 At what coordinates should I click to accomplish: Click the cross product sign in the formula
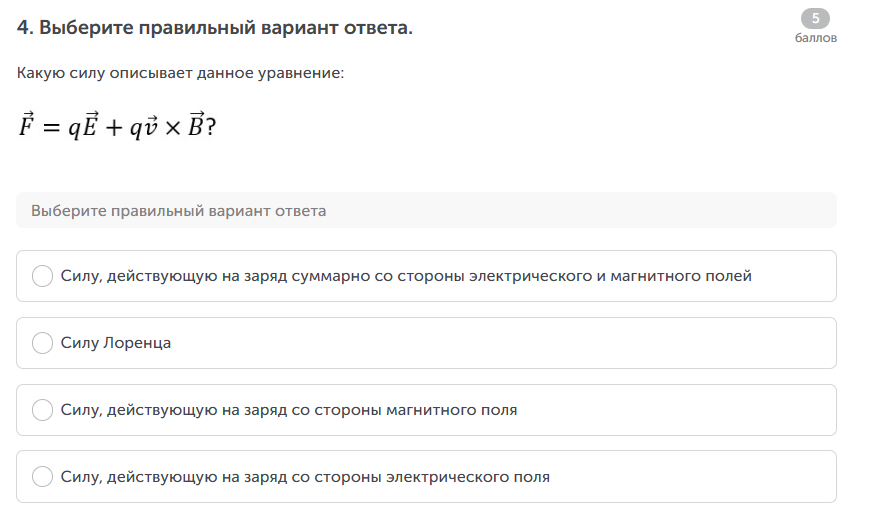point(173,129)
